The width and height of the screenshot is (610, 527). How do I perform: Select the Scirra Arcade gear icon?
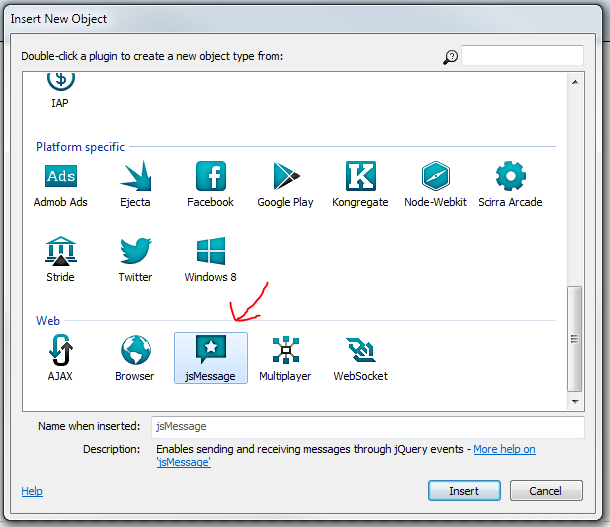(x=511, y=177)
